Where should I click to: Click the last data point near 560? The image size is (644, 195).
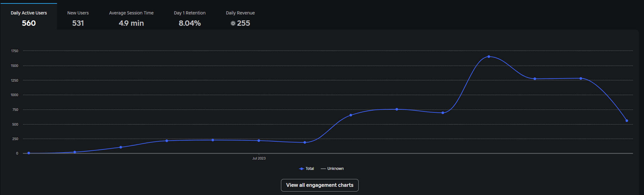(x=627, y=121)
